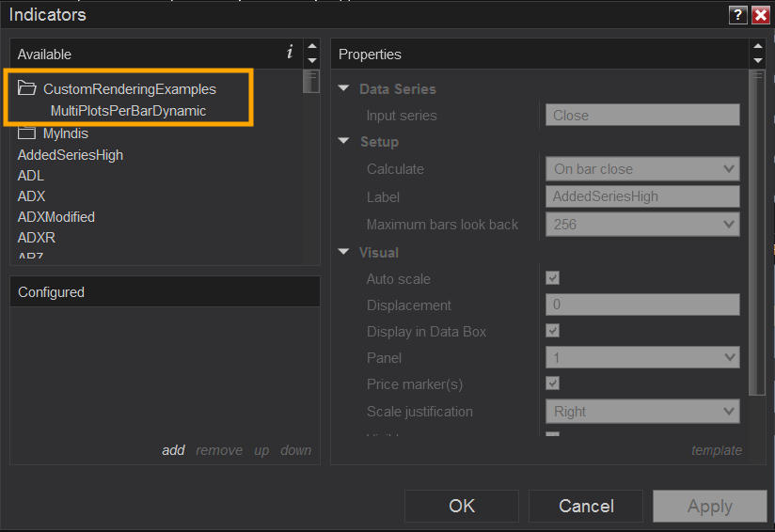Collapse the Data Series section
Screen dimensions: 775x532
tap(344, 89)
